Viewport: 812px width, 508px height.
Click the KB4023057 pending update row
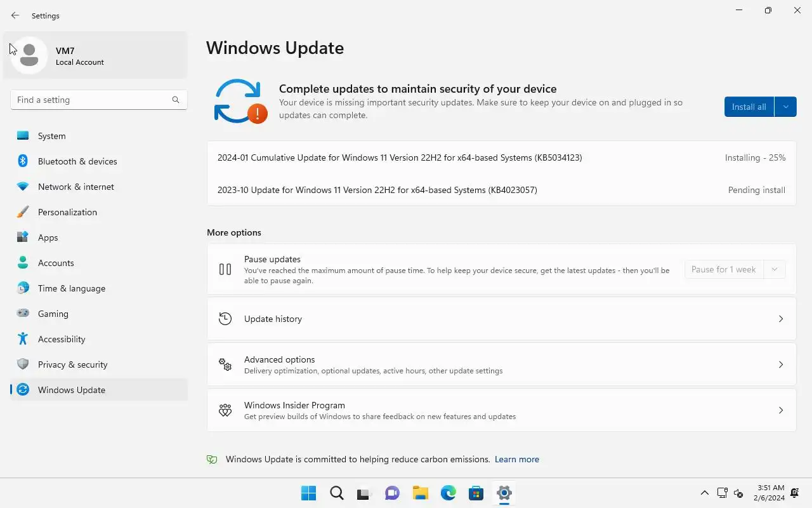pyautogui.click(x=501, y=190)
